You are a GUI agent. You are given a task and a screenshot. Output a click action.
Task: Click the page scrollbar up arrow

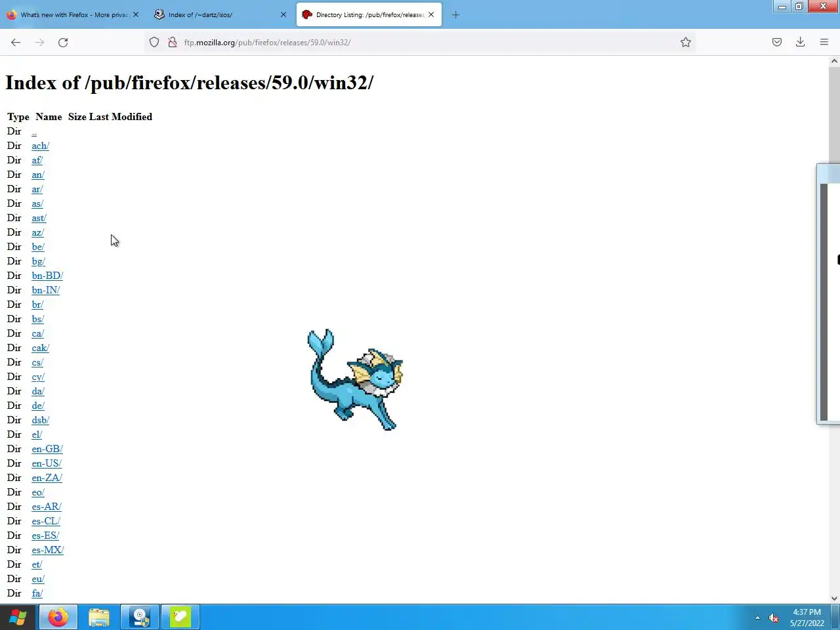834,61
